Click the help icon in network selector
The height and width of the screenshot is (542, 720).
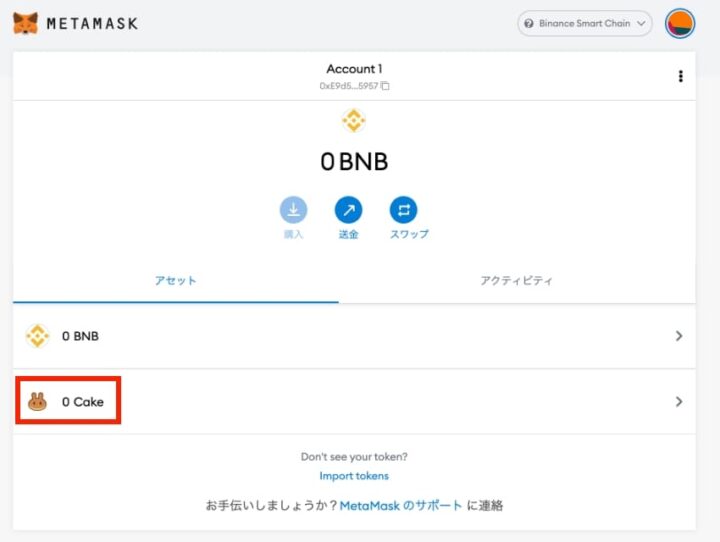point(529,23)
